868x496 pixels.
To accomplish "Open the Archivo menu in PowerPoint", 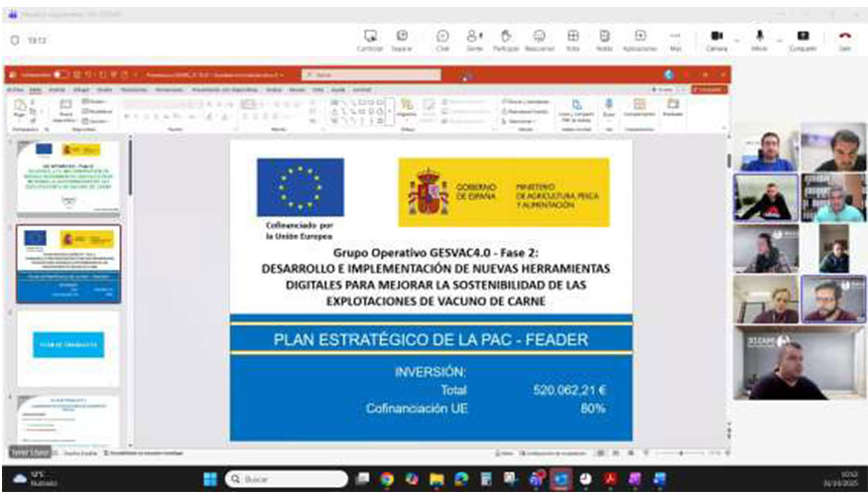I will pyautogui.click(x=15, y=89).
